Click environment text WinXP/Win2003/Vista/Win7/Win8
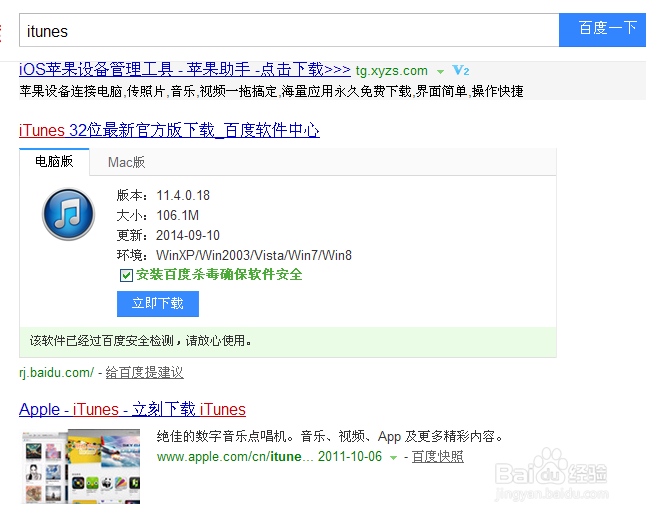Screen dimensions: 646x517 click(x=254, y=255)
